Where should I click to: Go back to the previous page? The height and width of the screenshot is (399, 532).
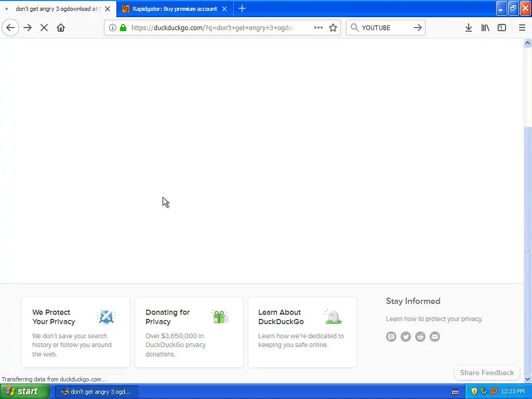tap(10, 28)
